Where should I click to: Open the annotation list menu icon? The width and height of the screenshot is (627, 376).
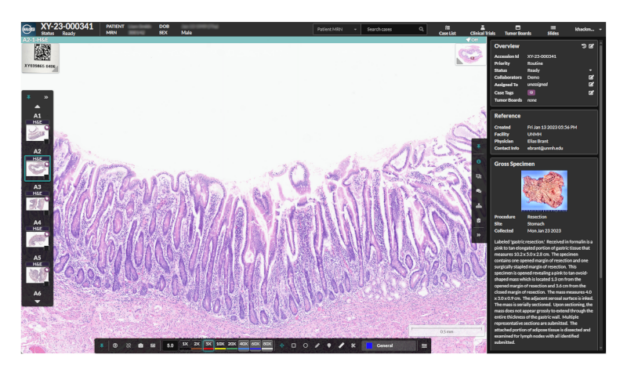(x=424, y=346)
